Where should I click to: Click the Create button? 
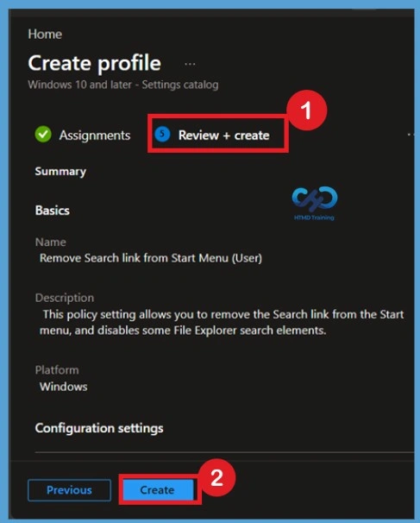click(158, 490)
